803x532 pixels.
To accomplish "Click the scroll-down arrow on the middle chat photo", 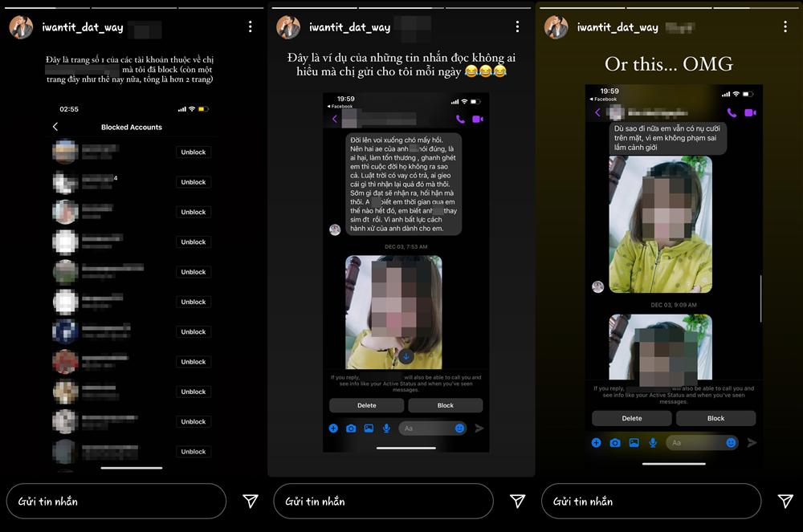I will tap(406, 356).
